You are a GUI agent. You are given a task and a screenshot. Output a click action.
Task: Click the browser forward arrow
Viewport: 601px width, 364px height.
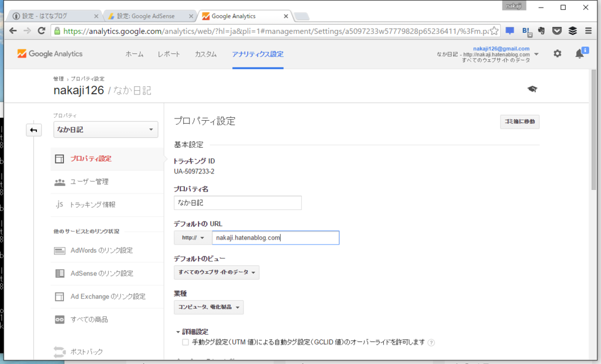pos(27,31)
